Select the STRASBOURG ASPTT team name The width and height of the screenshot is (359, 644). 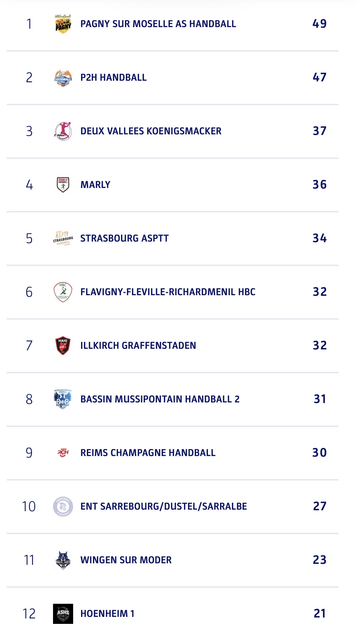coord(124,238)
